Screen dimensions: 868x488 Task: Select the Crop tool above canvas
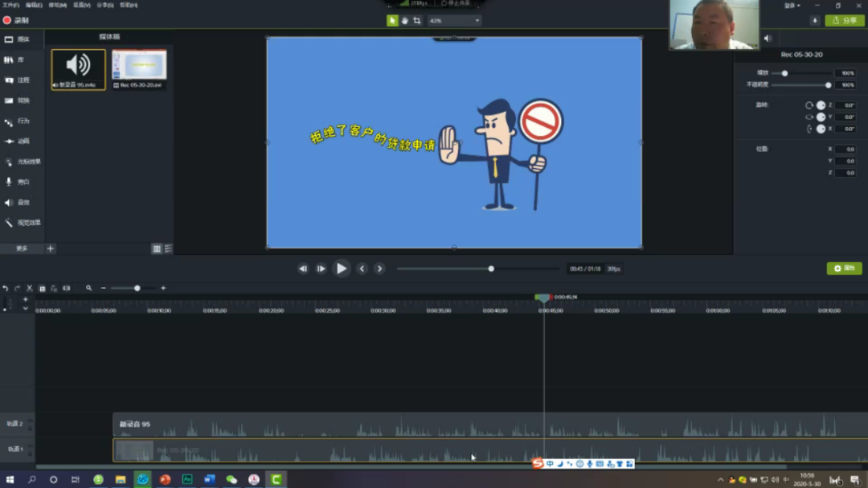point(417,20)
